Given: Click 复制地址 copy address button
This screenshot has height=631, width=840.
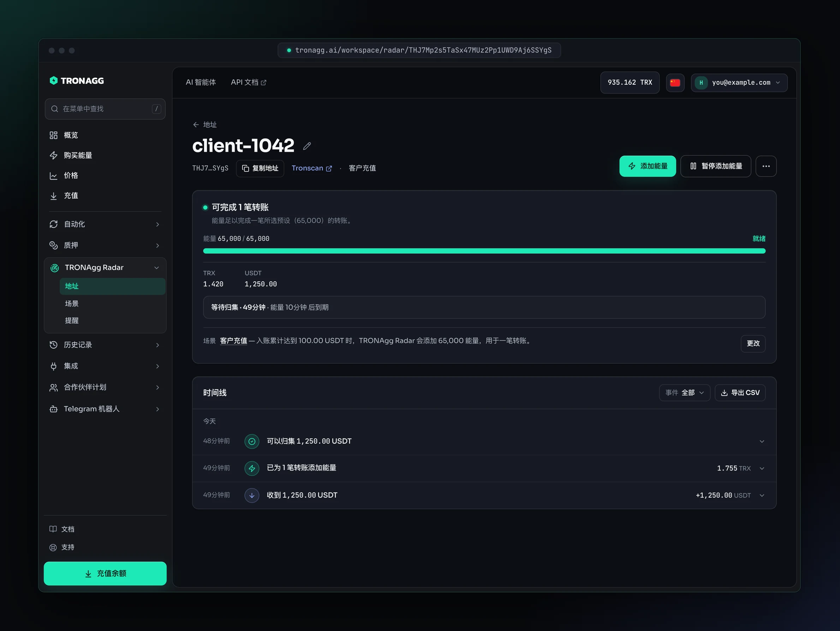Looking at the screenshot, I should pos(260,168).
